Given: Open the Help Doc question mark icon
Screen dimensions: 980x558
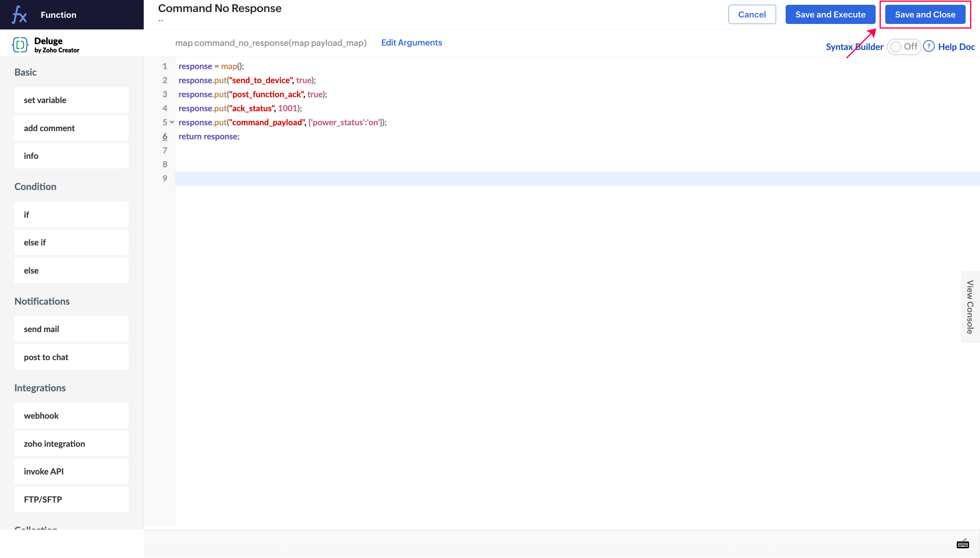Looking at the screenshot, I should 929,46.
